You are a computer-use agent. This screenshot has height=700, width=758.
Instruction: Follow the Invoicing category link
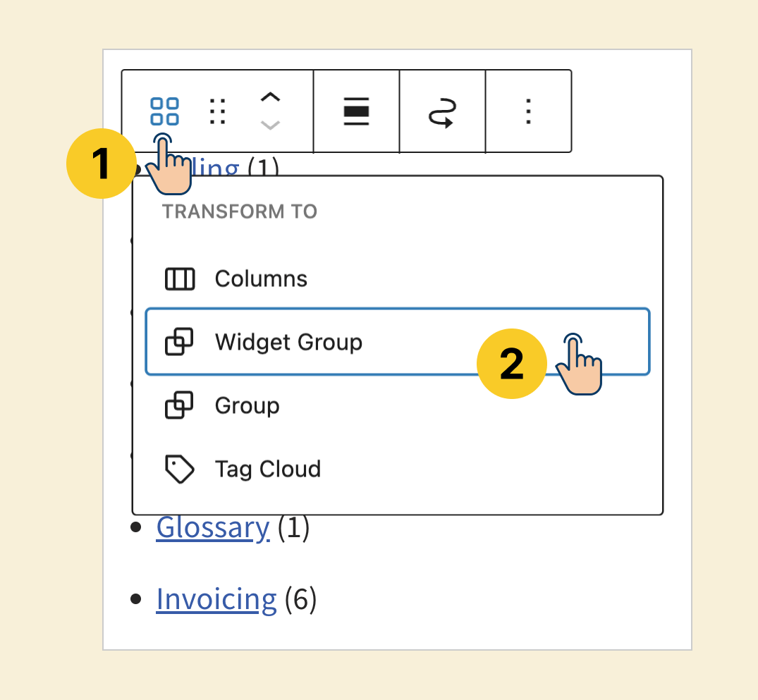[216, 599]
